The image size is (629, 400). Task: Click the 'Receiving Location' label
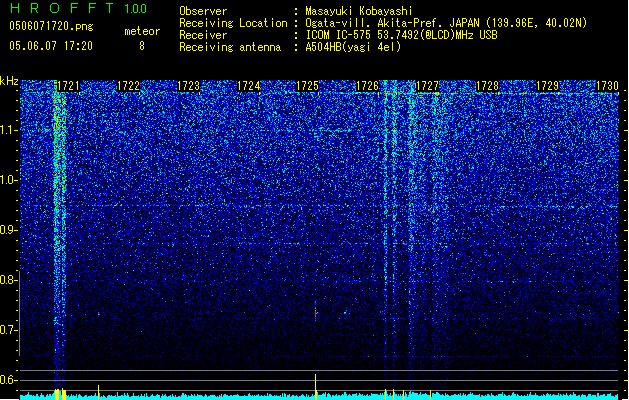click(x=233, y=23)
